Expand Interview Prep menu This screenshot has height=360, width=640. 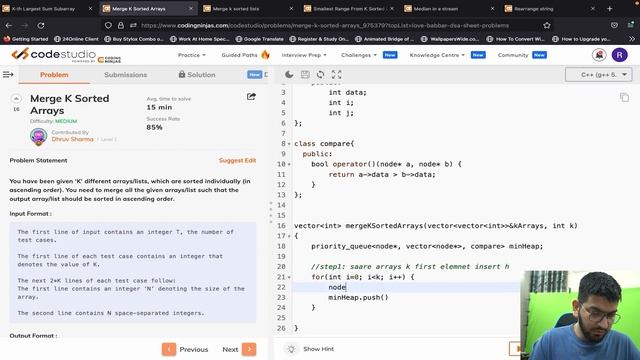coord(304,55)
